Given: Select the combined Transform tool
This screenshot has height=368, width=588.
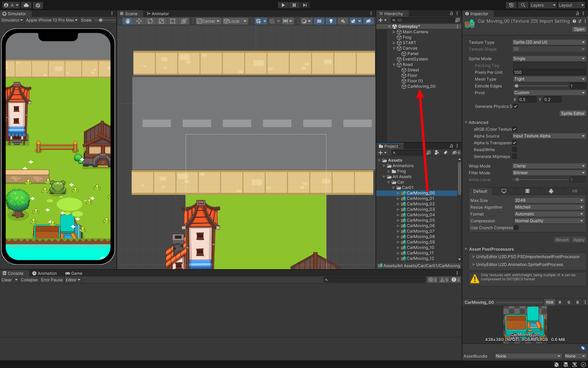Looking at the screenshot, I should click(x=184, y=21).
